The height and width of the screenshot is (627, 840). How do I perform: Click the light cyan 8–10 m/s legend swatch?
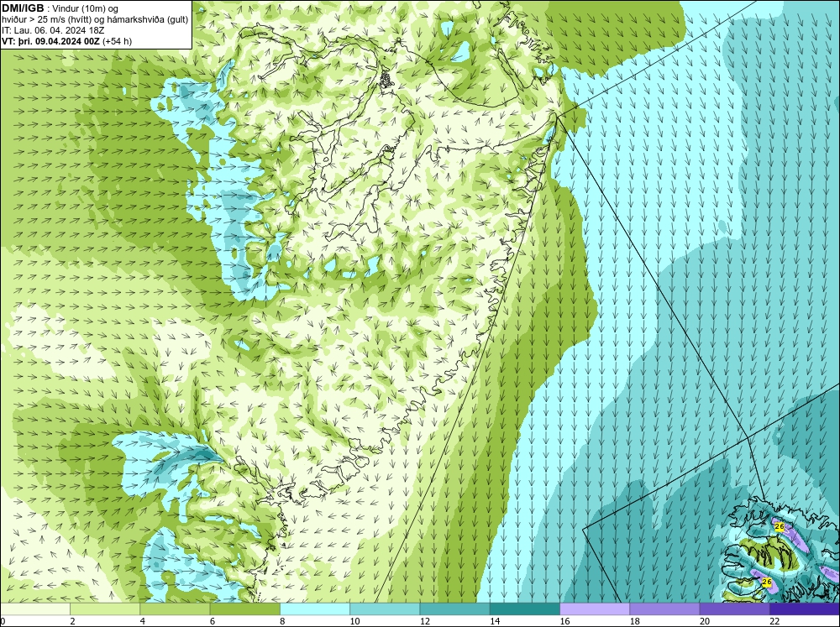tap(315, 609)
